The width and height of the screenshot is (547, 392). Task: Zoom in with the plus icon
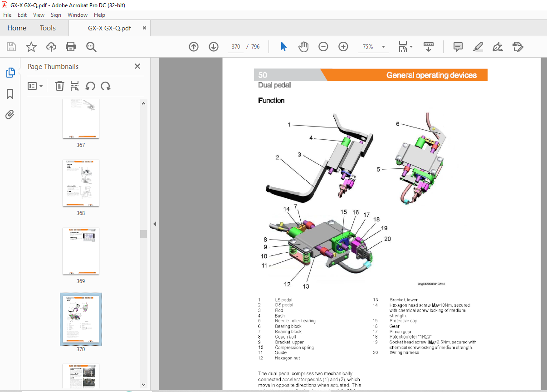(x=343, y=46)
